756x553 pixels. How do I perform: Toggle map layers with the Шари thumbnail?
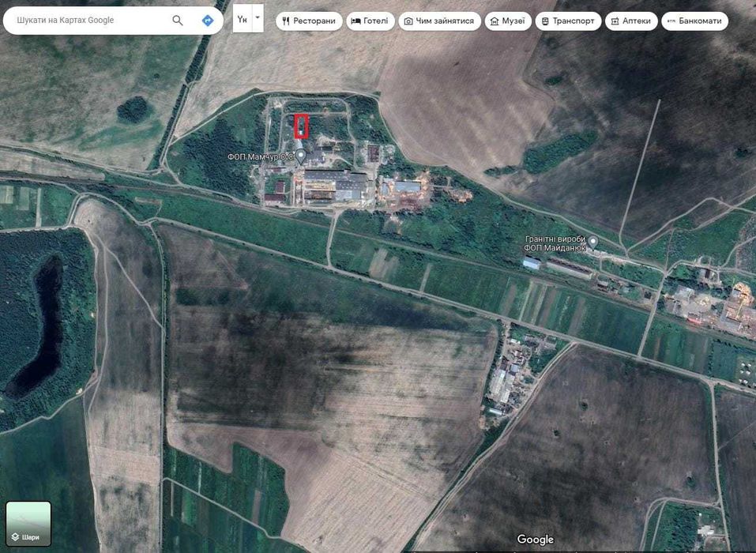[x=28, y=524]
